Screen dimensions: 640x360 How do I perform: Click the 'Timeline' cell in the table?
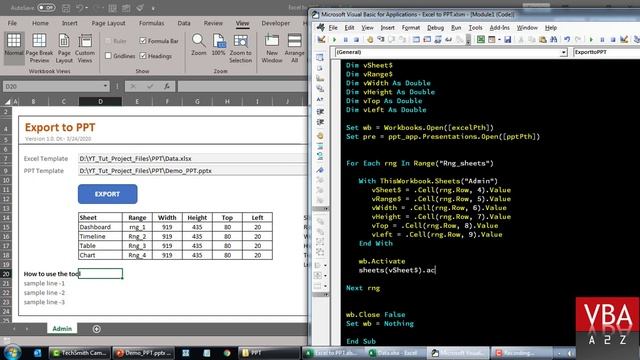[100, 236]
